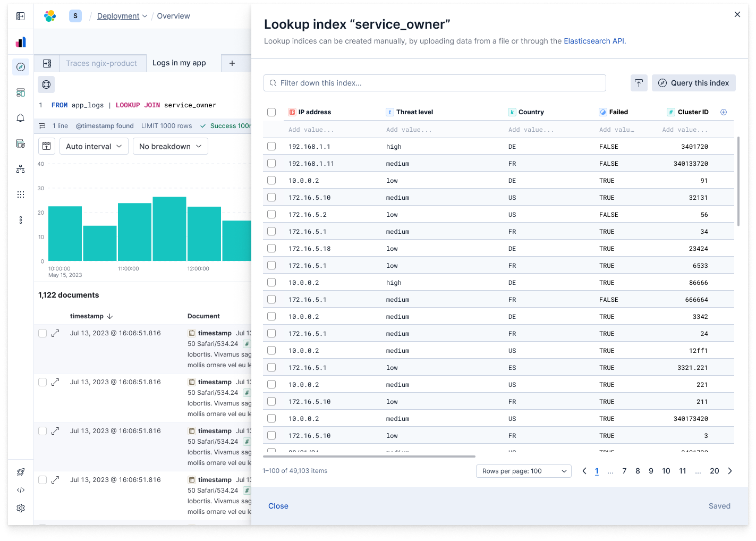Check the row checkbox for 192.168.1.1
Image resolution: width=756 pixels, height=541 pixels.
(x=271, y=146)
